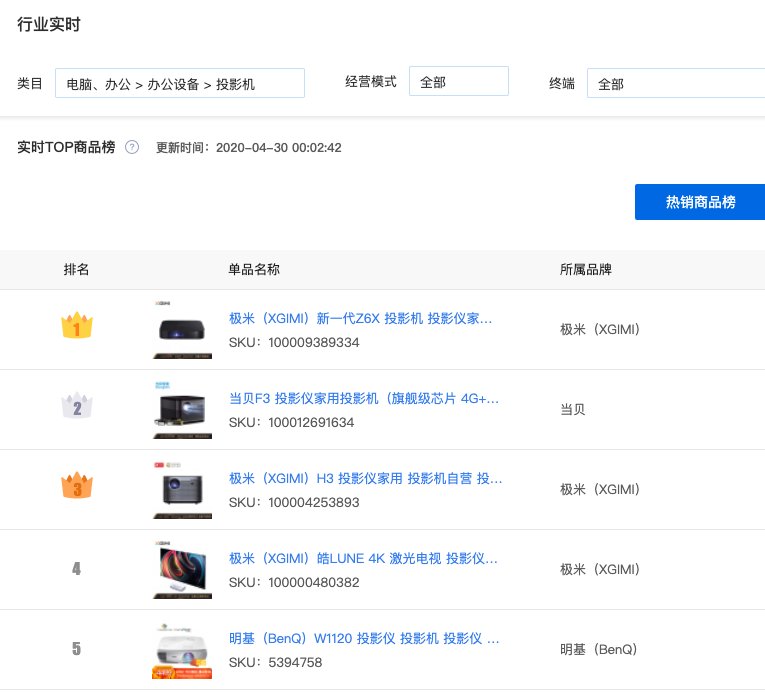Open the XGIMI Z6X projector thumbnail
Screen dimensions: 765x692
[184, 329]
